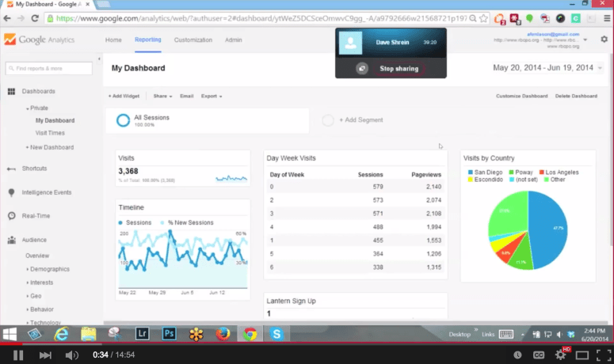Screen dimensions: 614x364
Task: Click Customize Dashboard link
Action: click(x=521, y=97)
